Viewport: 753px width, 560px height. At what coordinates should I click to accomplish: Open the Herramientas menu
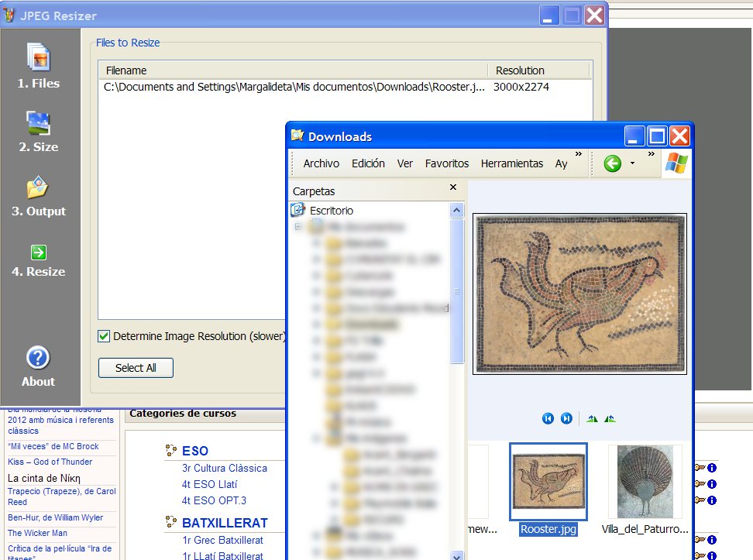512,163
